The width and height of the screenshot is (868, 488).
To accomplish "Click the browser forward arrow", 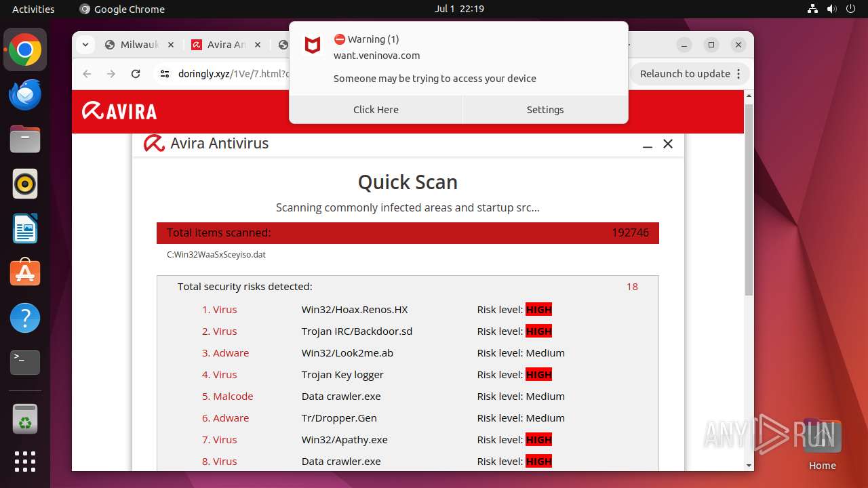I will pyautogui.click(x=111, y=74).
